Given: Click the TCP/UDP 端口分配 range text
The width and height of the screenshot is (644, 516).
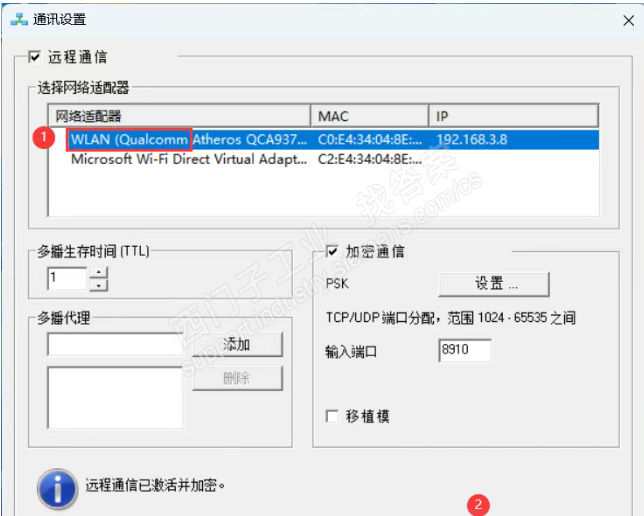Looking at the screenshot, I should click(451, 318).
